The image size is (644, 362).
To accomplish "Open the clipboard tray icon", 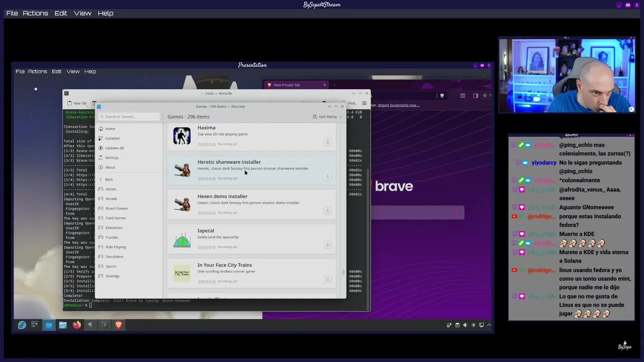I will [457, 325].
